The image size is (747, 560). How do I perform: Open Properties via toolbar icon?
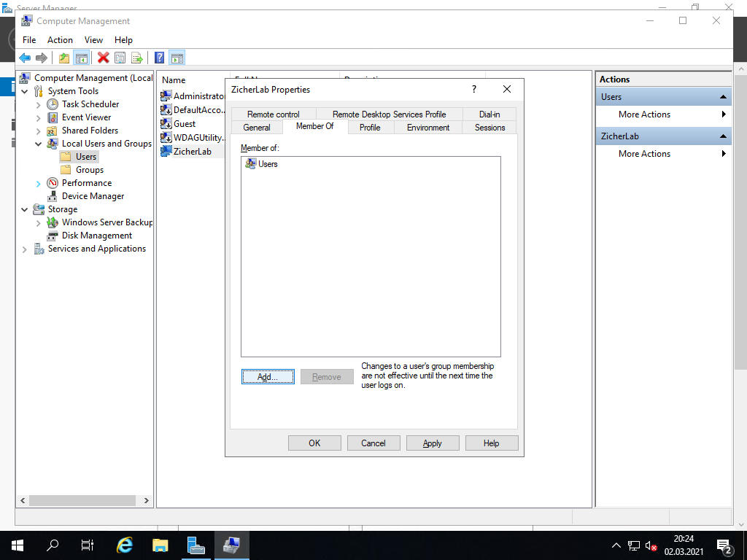[120, 58]
